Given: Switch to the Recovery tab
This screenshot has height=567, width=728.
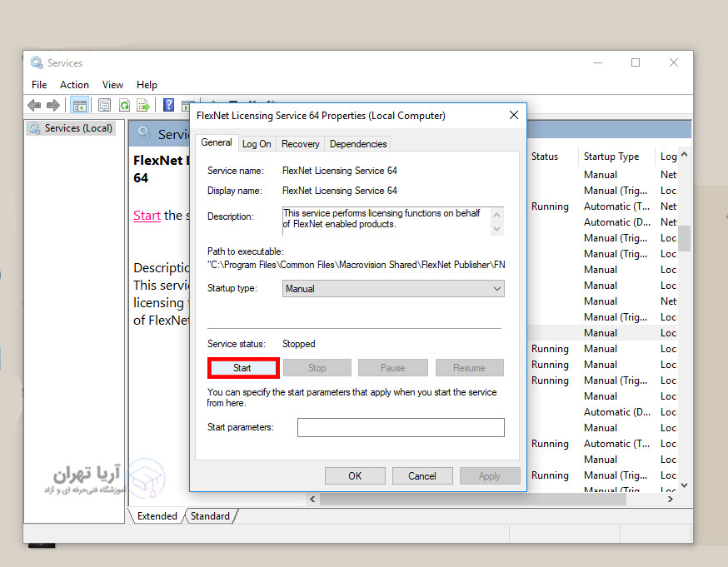Looking at the screenshot, I should tap(300, 144).
